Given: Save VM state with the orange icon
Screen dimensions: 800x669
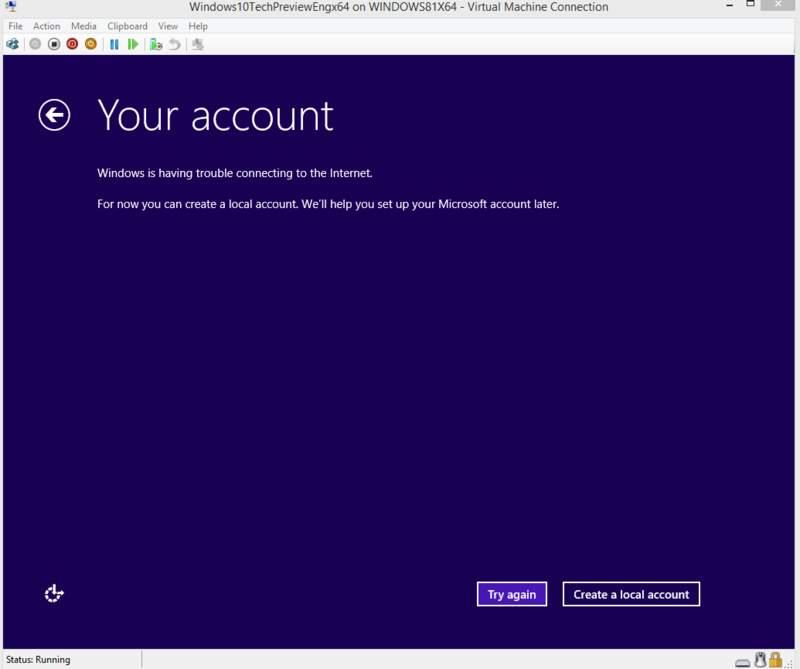Looking at the screenshot, I should (91, 44).
